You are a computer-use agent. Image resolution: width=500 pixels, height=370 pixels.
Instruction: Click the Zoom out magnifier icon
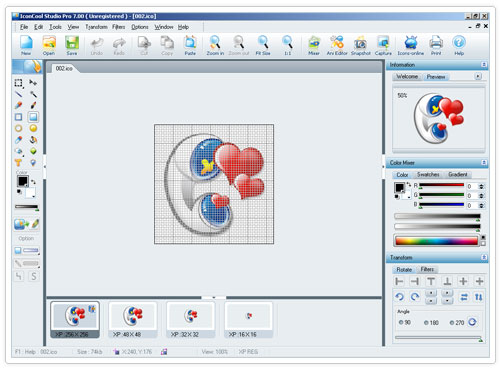point(239,45)
